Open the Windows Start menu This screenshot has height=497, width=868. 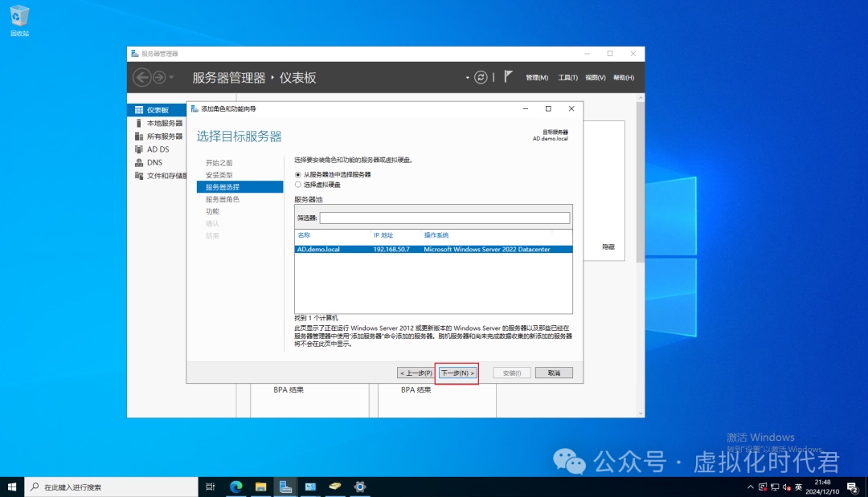pos(12,487)
